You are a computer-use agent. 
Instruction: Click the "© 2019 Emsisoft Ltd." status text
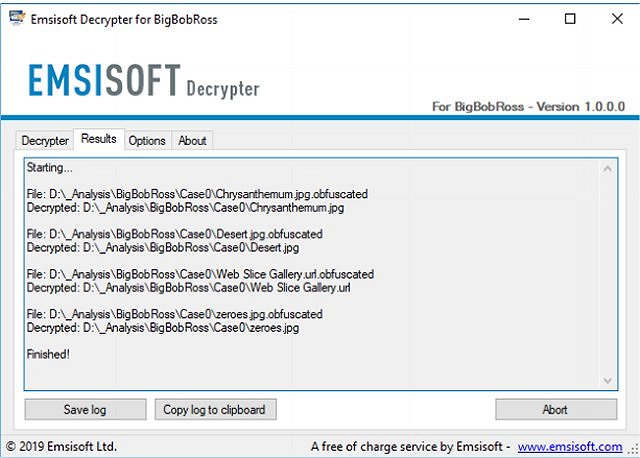coord(62,446)
